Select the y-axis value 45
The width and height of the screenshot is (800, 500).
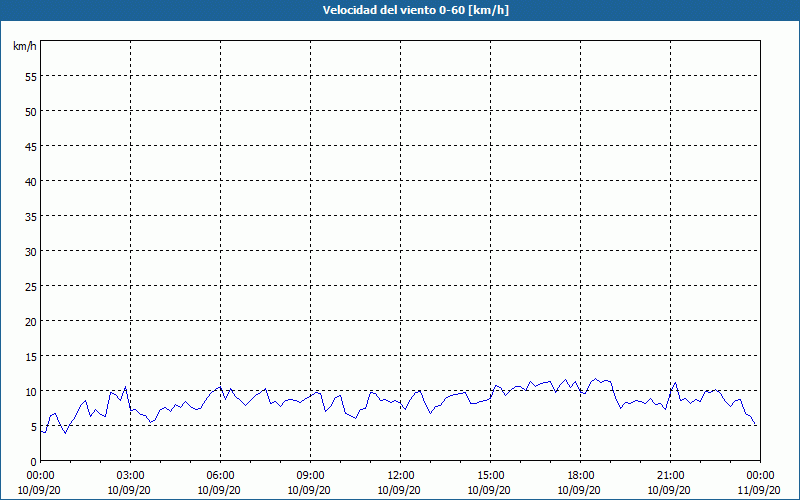[x=31, y=146]
